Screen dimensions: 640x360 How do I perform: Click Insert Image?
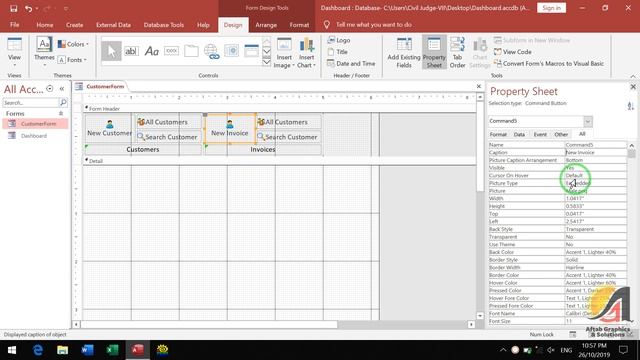point(284,53)
